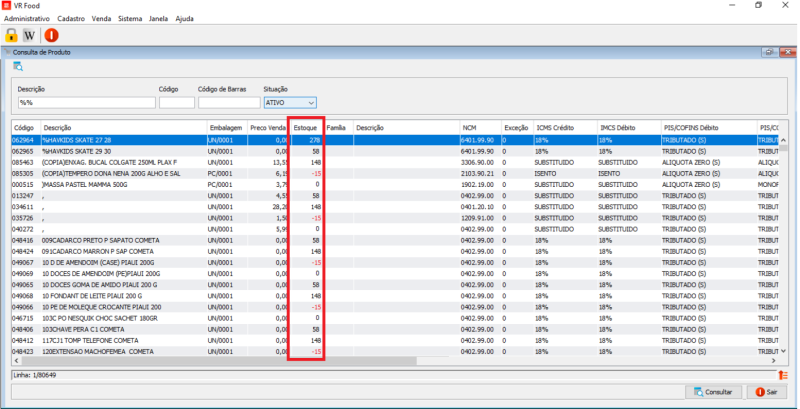This screenshot has width=800, height=409.
Task: Open the Venda menu
Action: pos(102,19)
